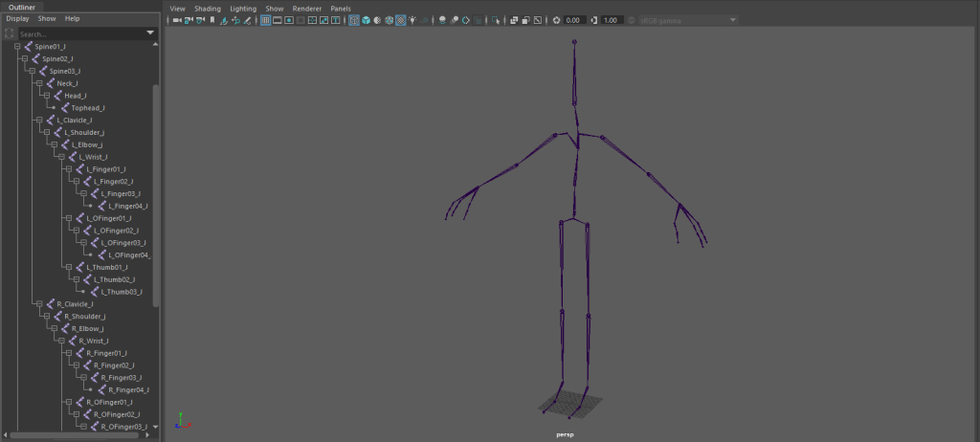The width and height of the screenshot is (980, 442).
Task: Select the Neck_J joint in Outliner
Action: pos(67,83)
